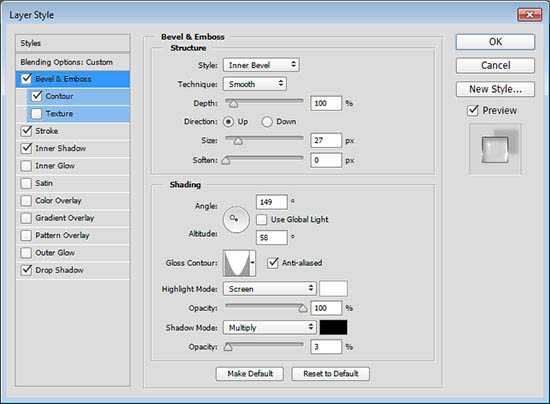Enable the Texture checkbox
Viewport: 550px width, 404px height.
(36, 114)
